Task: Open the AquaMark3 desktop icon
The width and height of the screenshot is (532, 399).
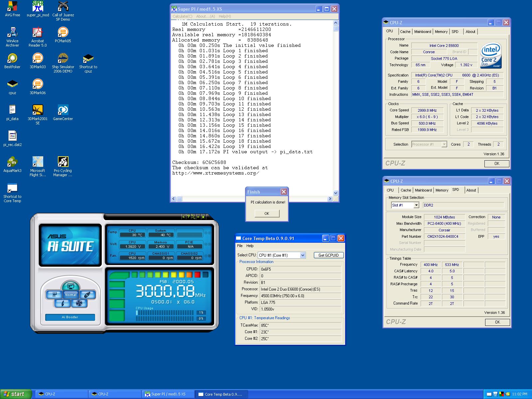Action: tap(12, 165)
